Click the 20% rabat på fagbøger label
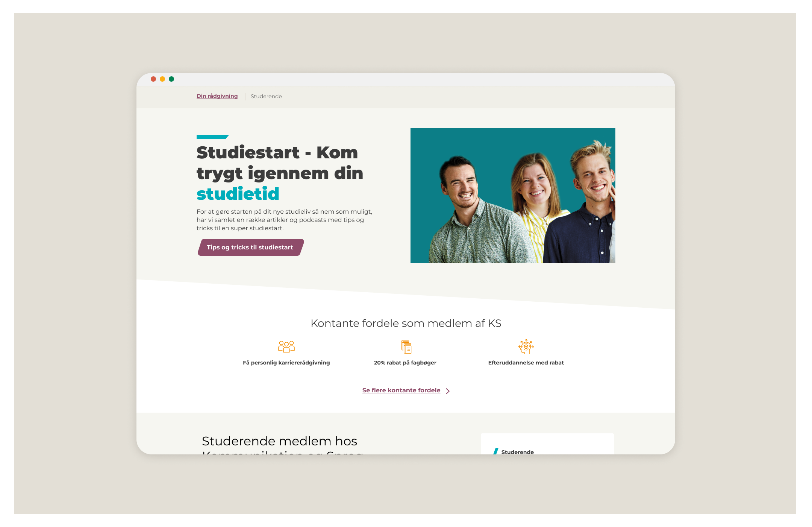 point(405,363)
